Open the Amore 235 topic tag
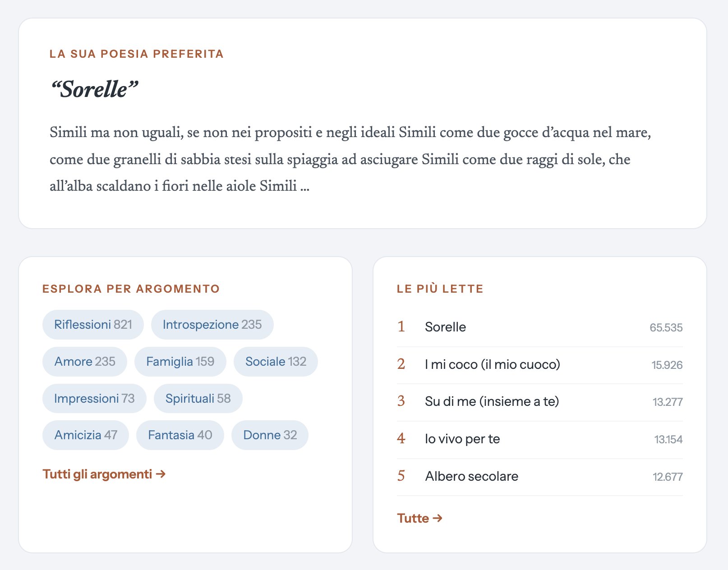 click(x=85, y=362)
